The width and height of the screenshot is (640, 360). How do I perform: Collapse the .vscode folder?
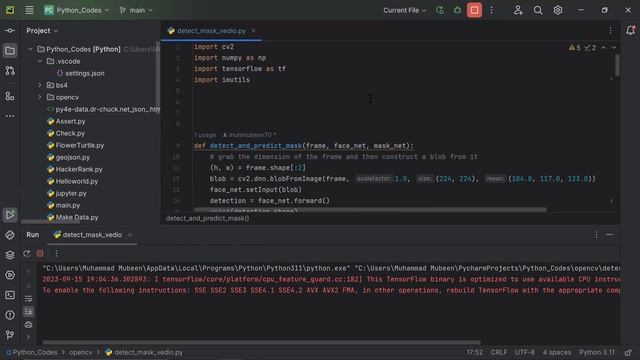40,61
